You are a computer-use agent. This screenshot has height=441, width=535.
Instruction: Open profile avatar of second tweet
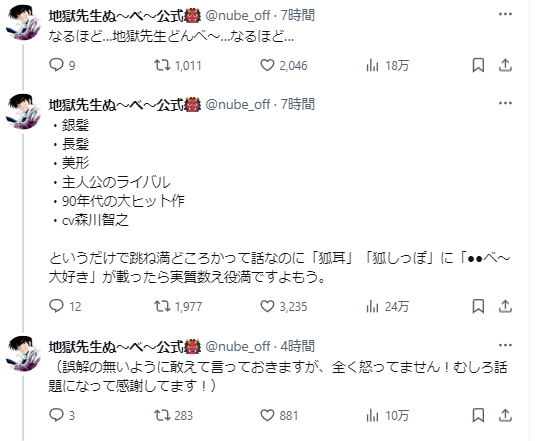tap(23, 112)
